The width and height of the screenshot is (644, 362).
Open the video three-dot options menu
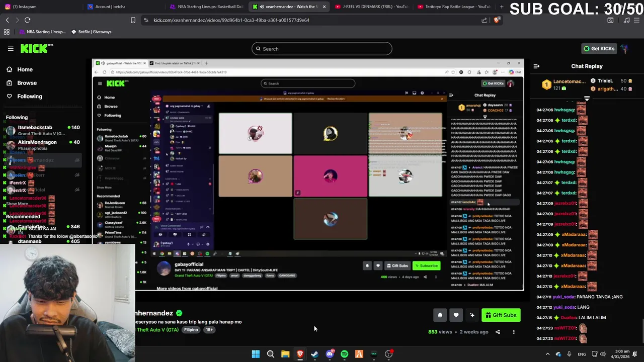514,332
